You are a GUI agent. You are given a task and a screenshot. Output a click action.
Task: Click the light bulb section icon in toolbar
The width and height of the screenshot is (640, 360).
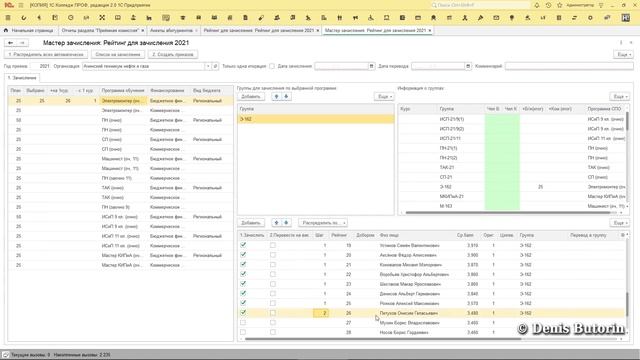point(512,18)
